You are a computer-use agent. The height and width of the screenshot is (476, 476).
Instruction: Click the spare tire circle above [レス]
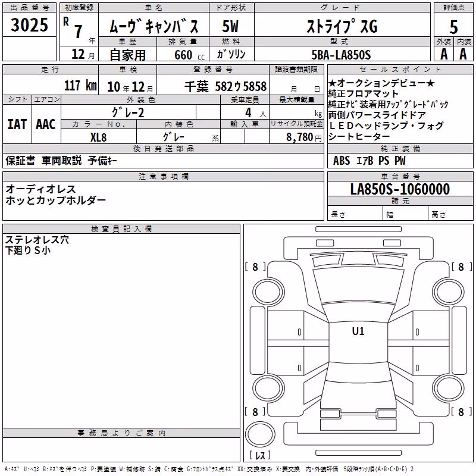click(x=260, y=434)
